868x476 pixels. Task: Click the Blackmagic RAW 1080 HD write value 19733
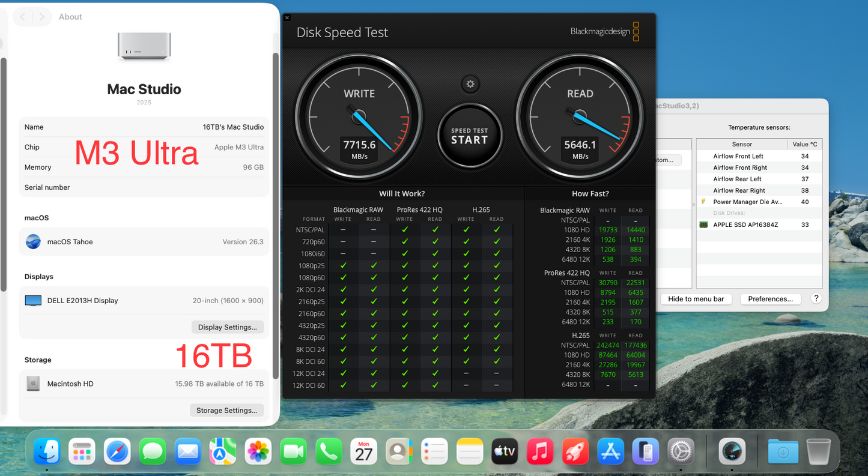(x=608, y=230)
